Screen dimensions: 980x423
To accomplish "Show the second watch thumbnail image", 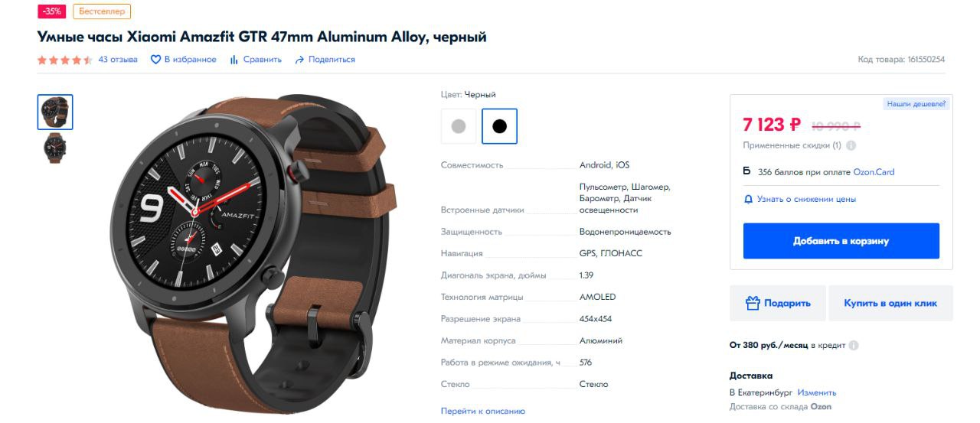I will (55, 148).
